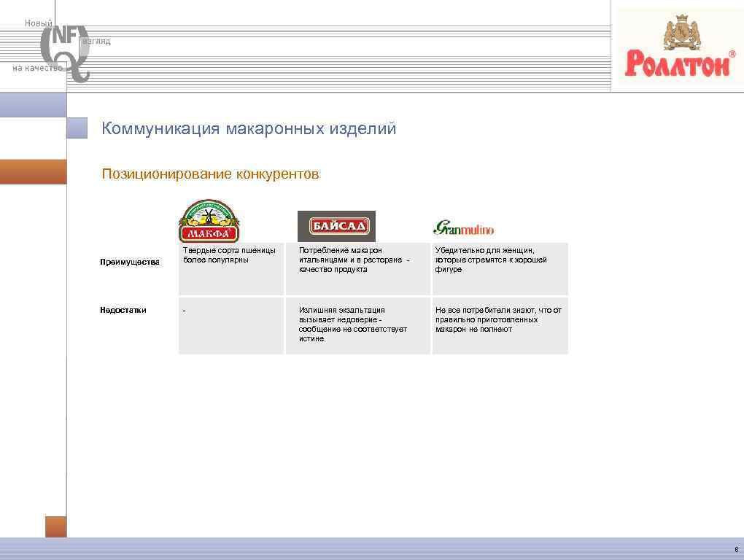Click the word 'взгляд' beside the NFQ logo
Viewport: 744px width, 560px height.
(97, 42)
